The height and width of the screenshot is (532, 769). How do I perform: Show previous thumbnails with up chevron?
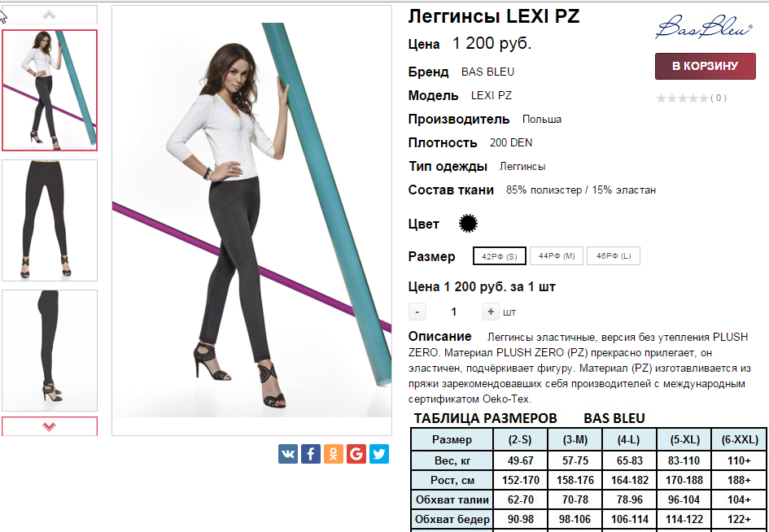point(49,15)
